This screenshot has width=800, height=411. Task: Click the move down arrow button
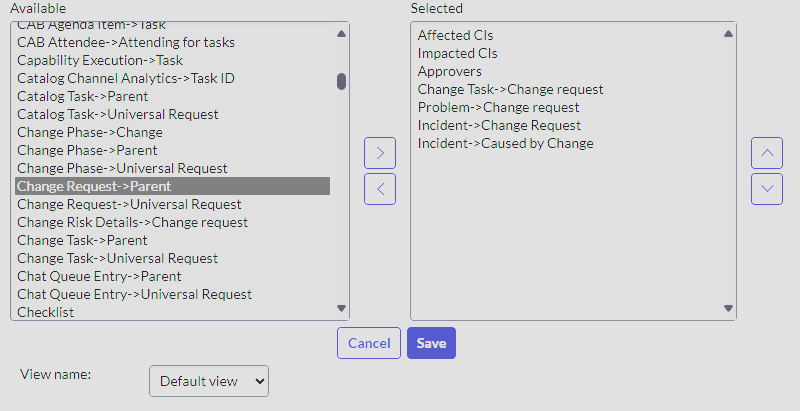(766, 189)
